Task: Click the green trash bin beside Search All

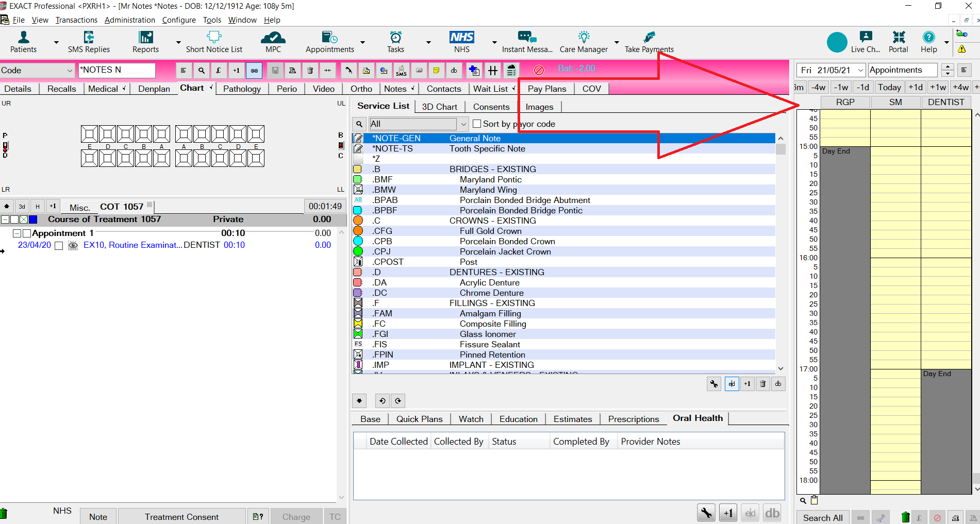Action: pyautogui.click(x=905, y=517)
